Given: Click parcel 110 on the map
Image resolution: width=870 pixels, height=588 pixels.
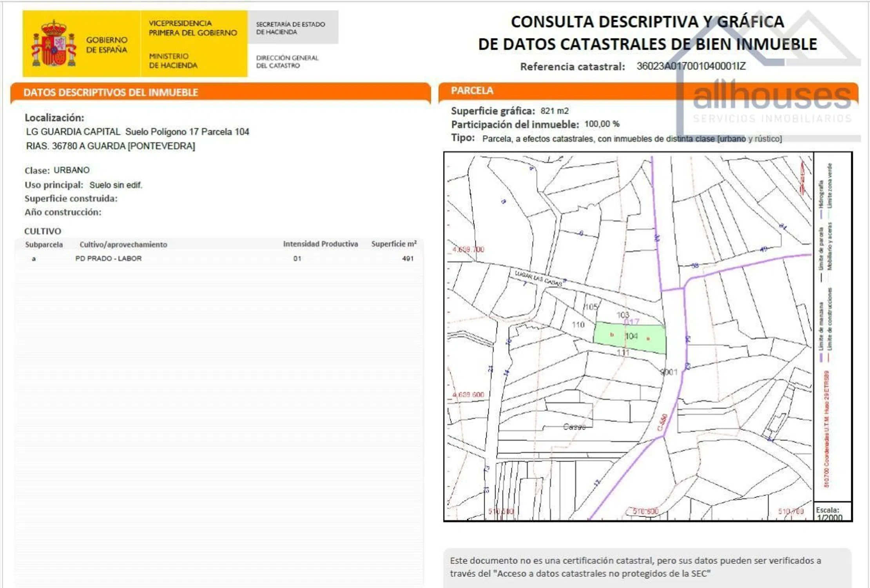Looking at the screenshot, I should (x=578, y=325).
